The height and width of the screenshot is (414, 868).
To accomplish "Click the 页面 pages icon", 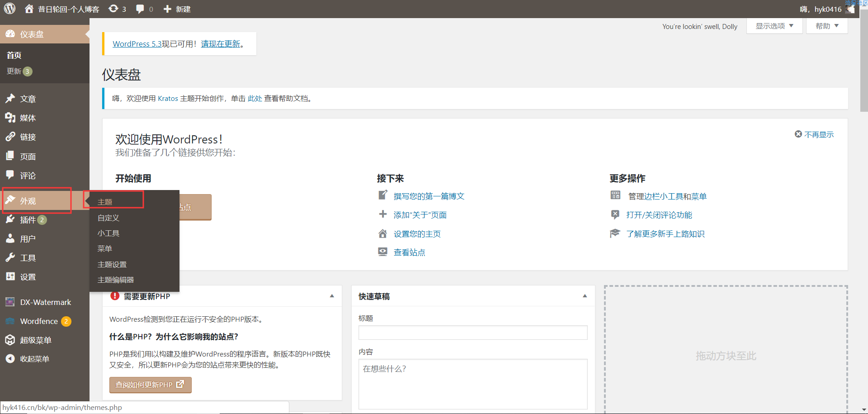I will [x=10, y=156].
